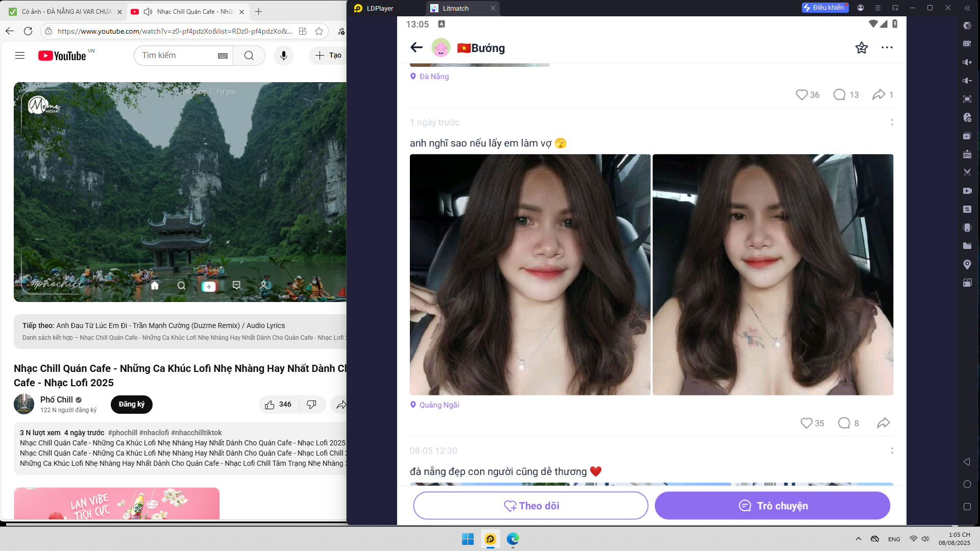Viewport: 980px width, 551px height.
Task: Click the YouTube voice search microphone
Action: tap(284, 56)
